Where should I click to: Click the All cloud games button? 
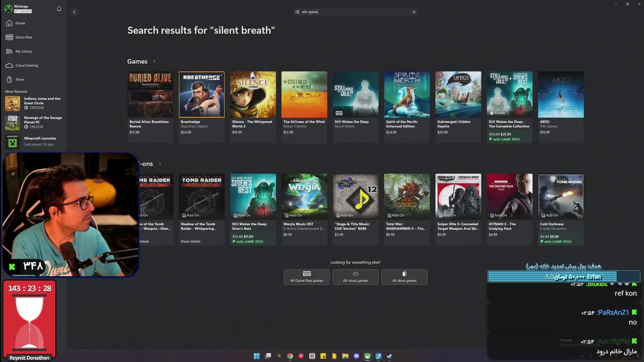[356, 277]
